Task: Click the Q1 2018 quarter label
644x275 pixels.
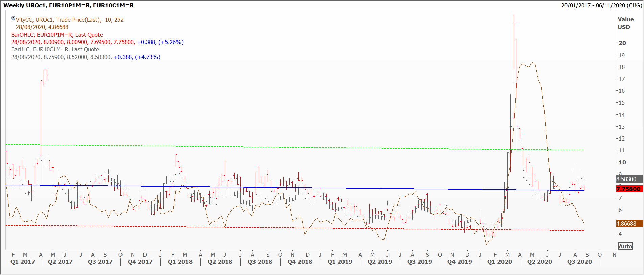Action: click(x=180, y=262)
